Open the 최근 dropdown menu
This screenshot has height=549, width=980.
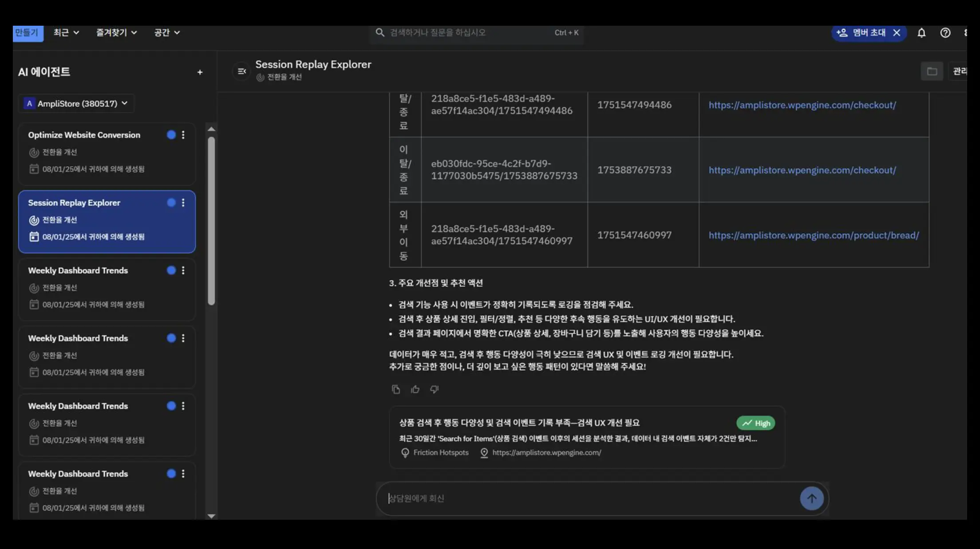(x=66, y=32)
